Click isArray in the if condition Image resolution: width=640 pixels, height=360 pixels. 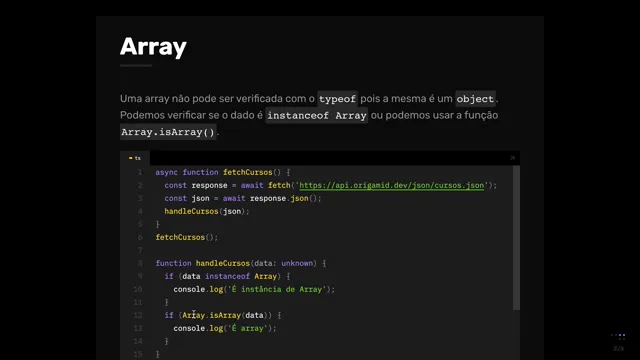click(225, 315)
